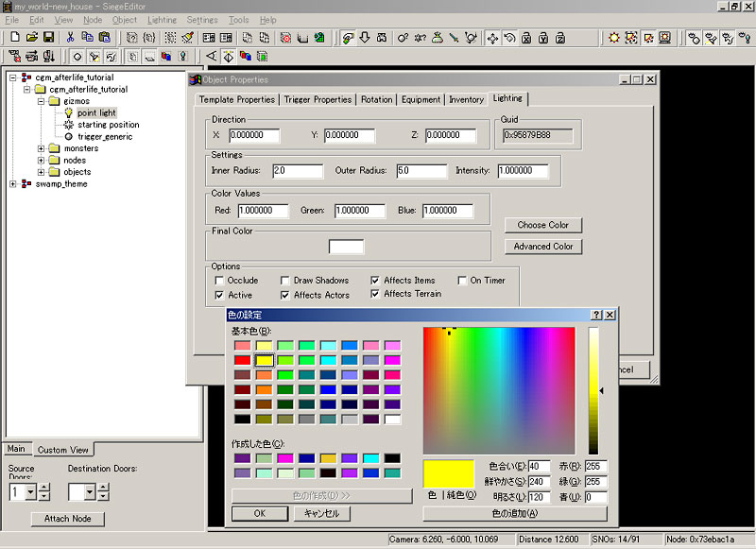Image resolution: width=756 pixels, height=549 pixels.
Task: Expand the swamp_theme tree node
Action: click(13, 184)
